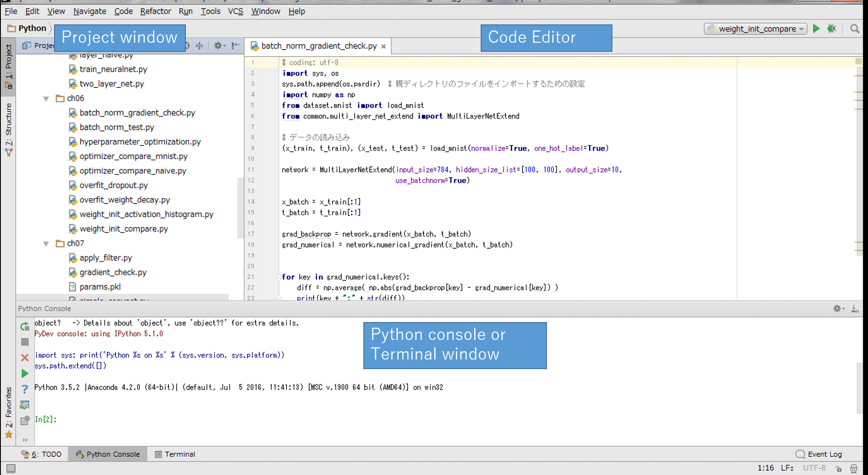Close batch_norm_gradient_check.py editor tab
The width and height of the screenshot is (868, 475).
pos(383,46)
